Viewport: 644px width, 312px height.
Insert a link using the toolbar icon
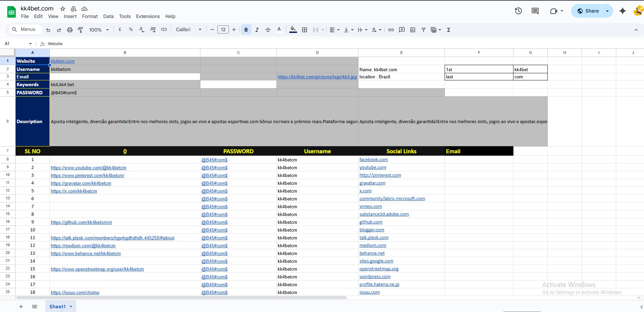point(391,30)
